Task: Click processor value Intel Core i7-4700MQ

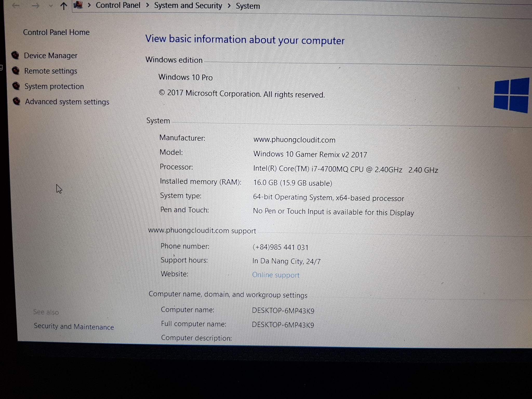Action: 346,169
